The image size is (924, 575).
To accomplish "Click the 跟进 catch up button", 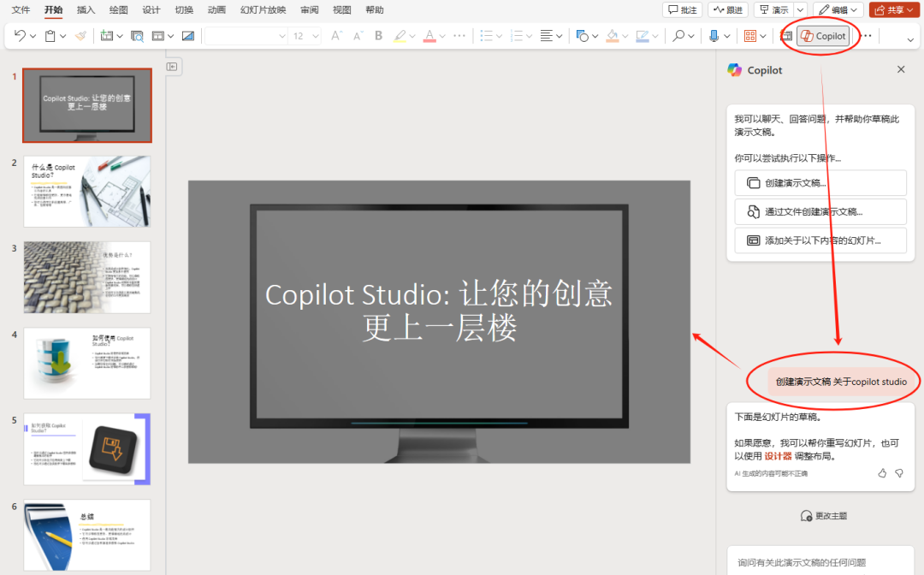I will click(x=728, y=10).
